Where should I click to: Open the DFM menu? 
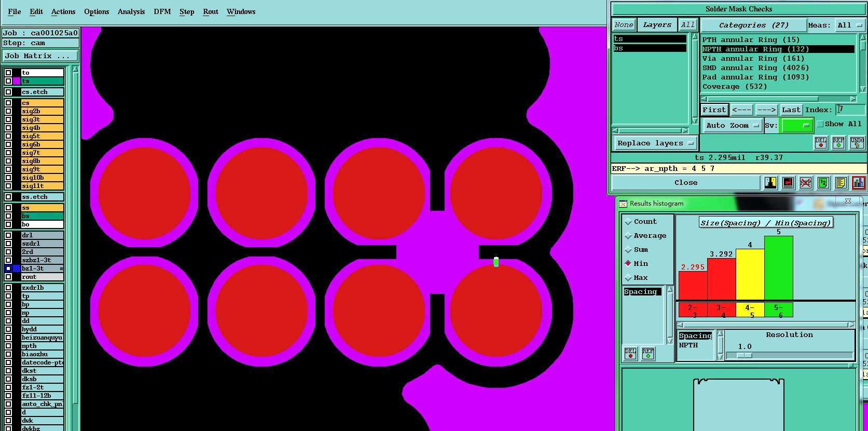point(162,11)
